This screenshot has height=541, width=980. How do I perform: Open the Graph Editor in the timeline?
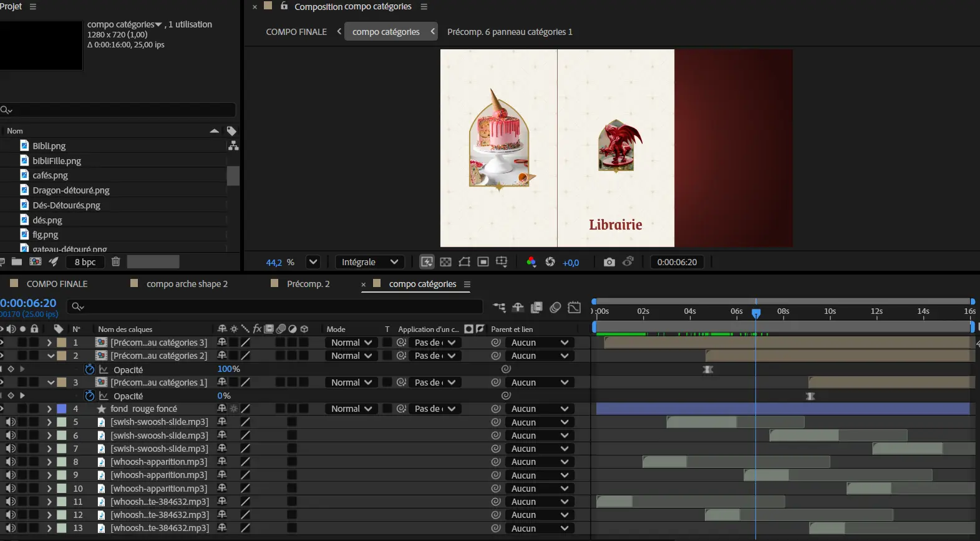tap(575, 307)
